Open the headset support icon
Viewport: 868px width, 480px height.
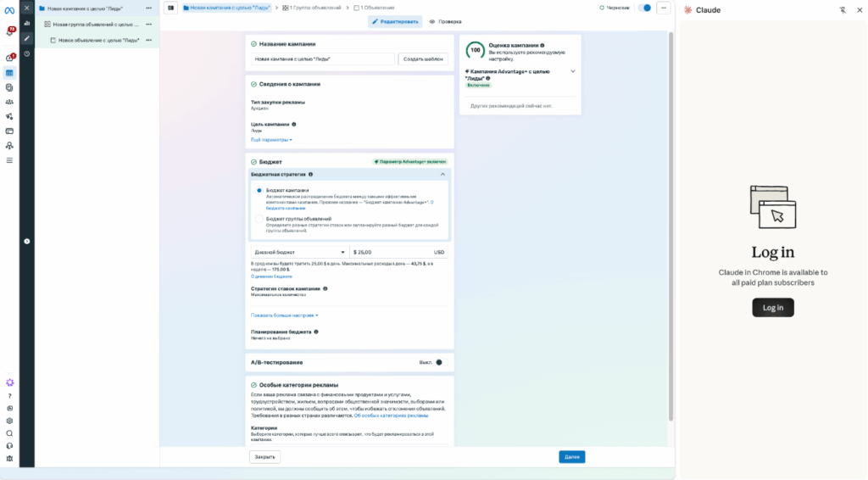pos(9,446)
